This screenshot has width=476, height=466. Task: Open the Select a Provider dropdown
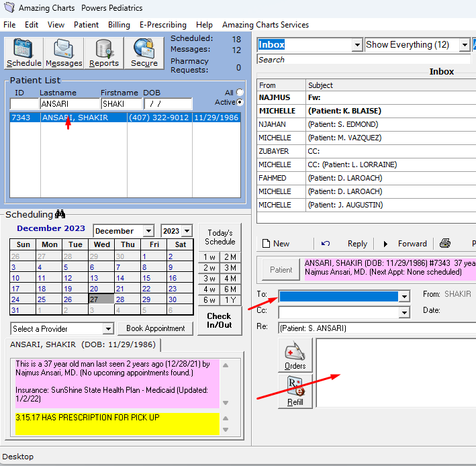pyautogui.click(x=108, y=329)
